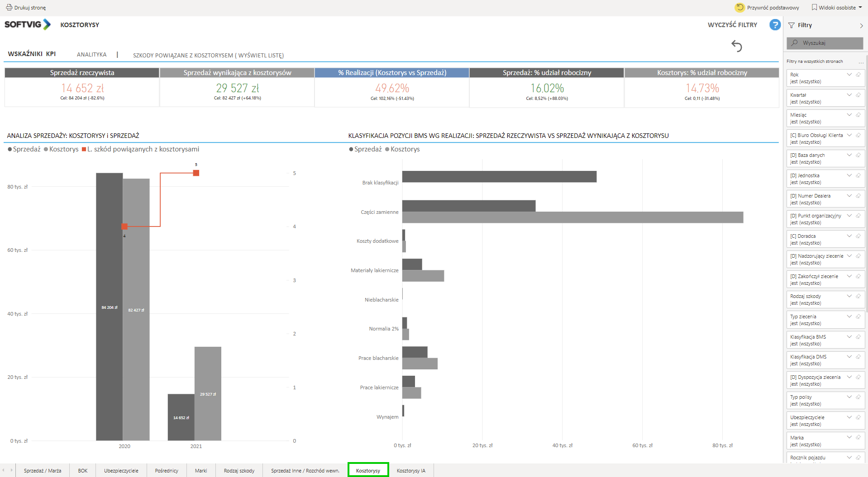The width and height of the screenshot is (868, 477).
Task: Click the blue help question mark icon
Action: click(775, 25)
